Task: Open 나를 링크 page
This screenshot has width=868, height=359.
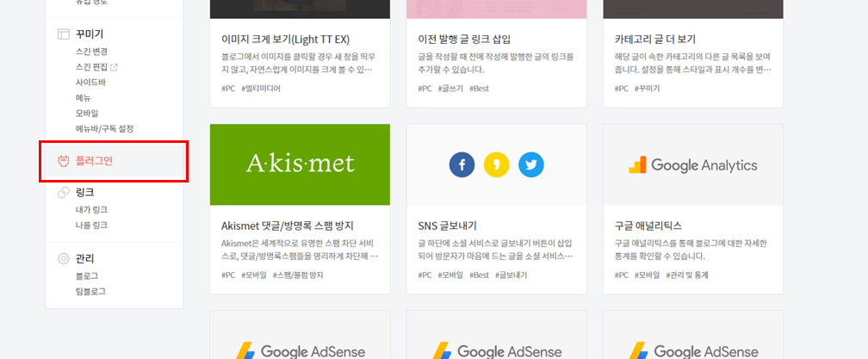Action: point(91,226)
